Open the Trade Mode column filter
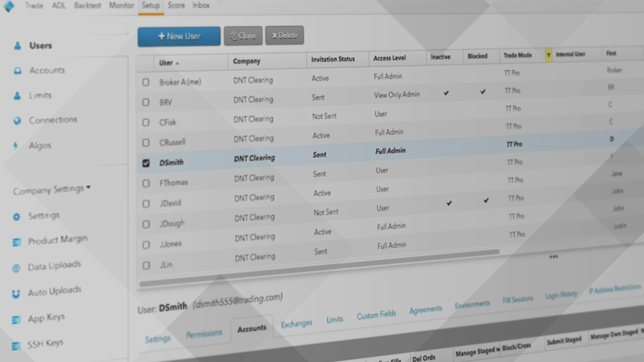Screen dimensions: 644x362 tap(548, 55)
